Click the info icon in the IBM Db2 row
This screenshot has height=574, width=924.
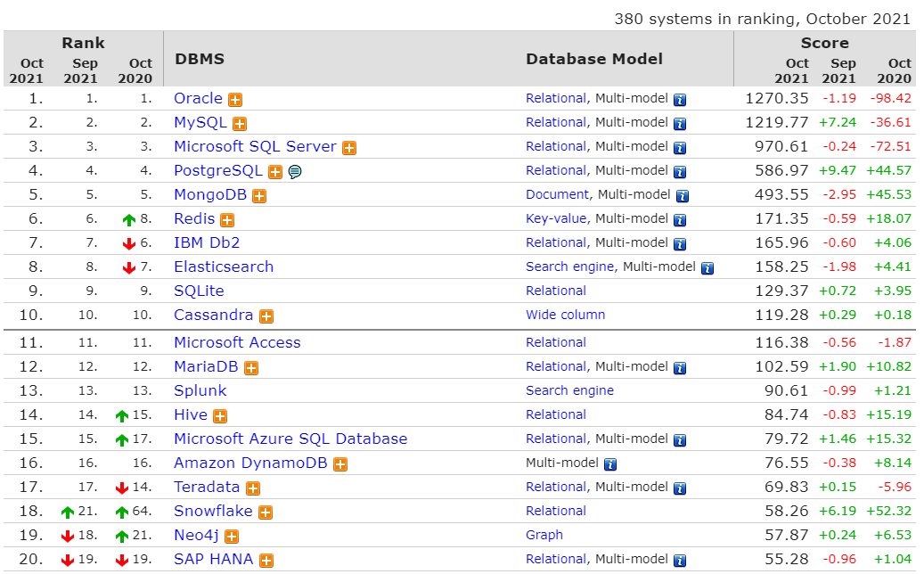pos(680,244)
